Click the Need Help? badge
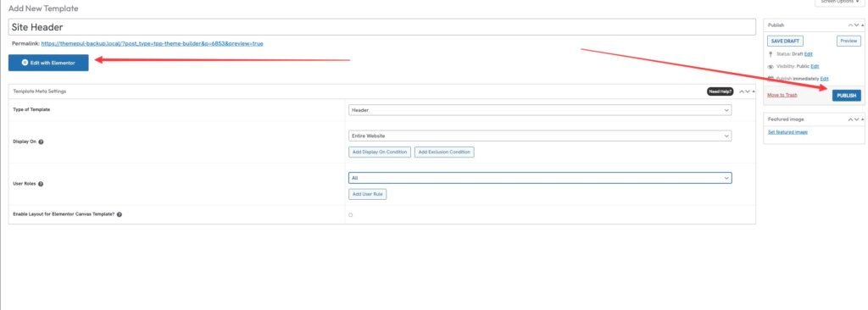The image size is (868, 310). point(721,91)
